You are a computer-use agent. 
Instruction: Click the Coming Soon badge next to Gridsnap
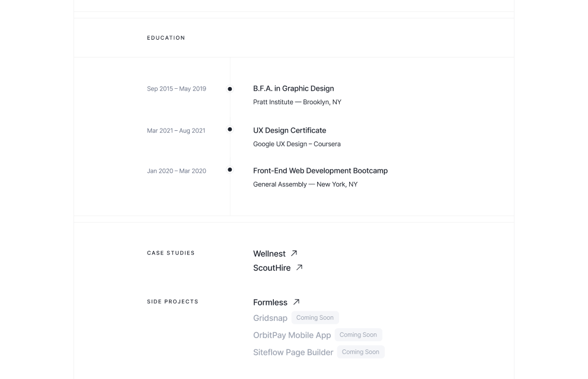[x=315, y=317]
